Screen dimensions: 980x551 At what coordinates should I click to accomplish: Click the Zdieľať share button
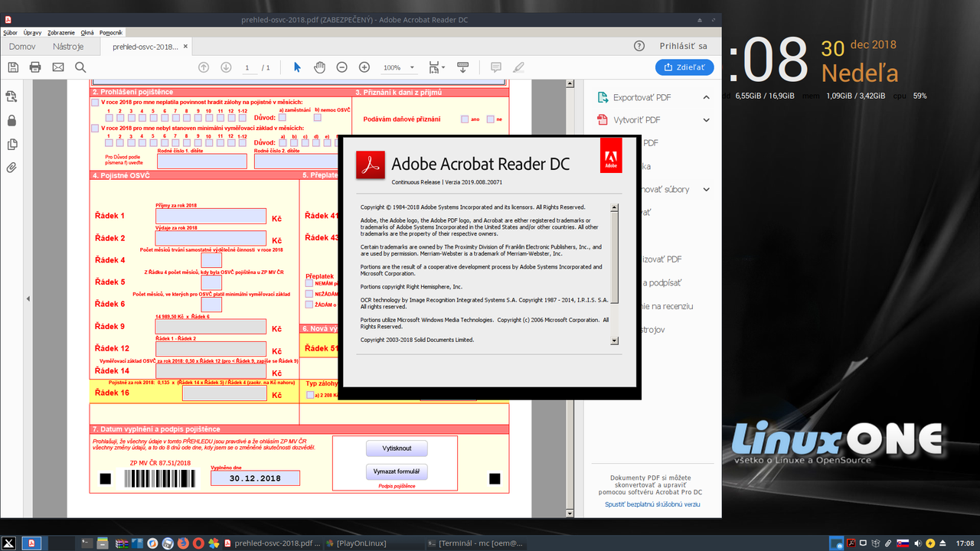[684, 67]
